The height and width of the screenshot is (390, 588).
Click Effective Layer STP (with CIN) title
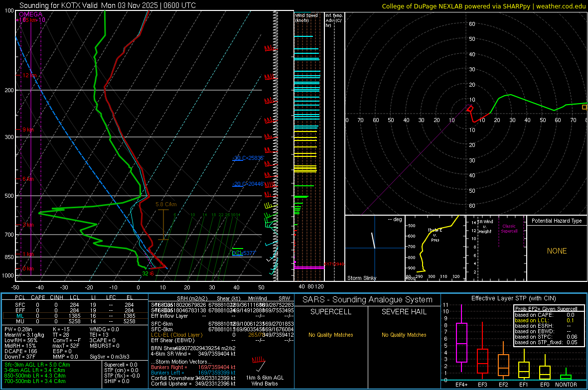click(x=513, y=298)
